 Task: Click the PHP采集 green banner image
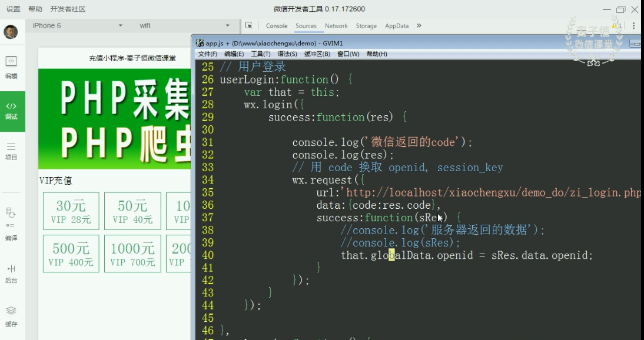115,119
